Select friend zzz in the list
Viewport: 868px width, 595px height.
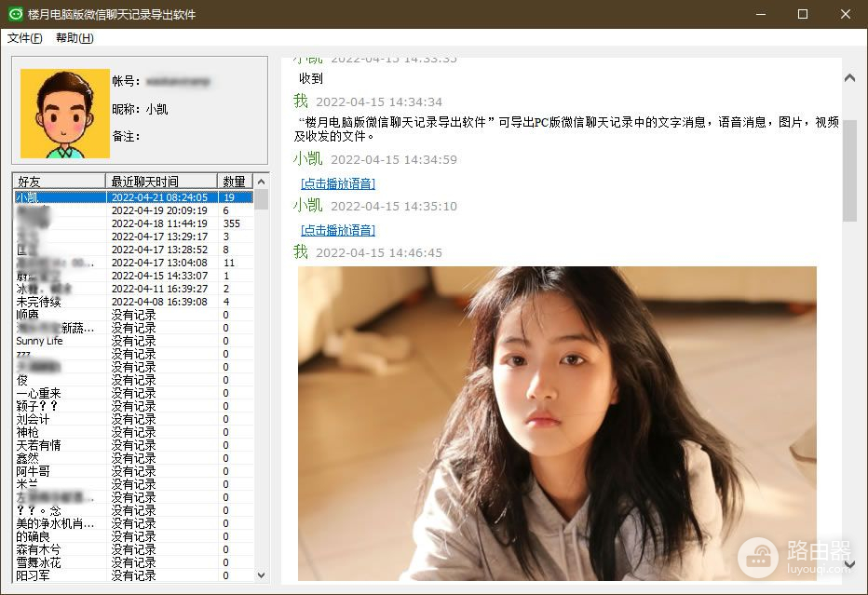pyautogui.click(x=133, y=354)
